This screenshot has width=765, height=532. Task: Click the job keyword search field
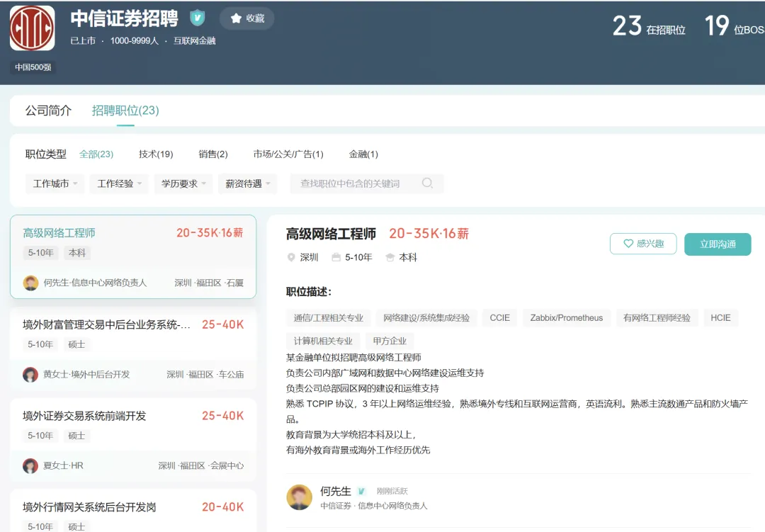click(367, 183)
